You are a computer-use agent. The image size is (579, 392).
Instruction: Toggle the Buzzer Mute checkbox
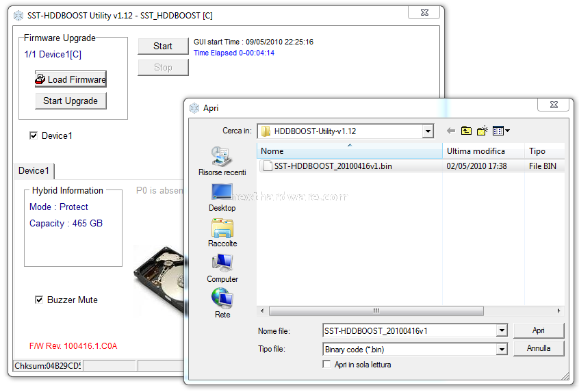39,300
